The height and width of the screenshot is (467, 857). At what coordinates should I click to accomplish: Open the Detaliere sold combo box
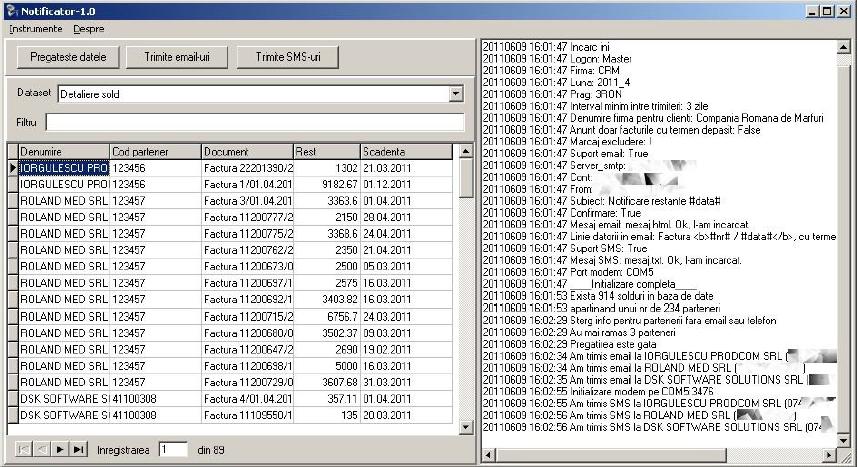click(260, 94)
